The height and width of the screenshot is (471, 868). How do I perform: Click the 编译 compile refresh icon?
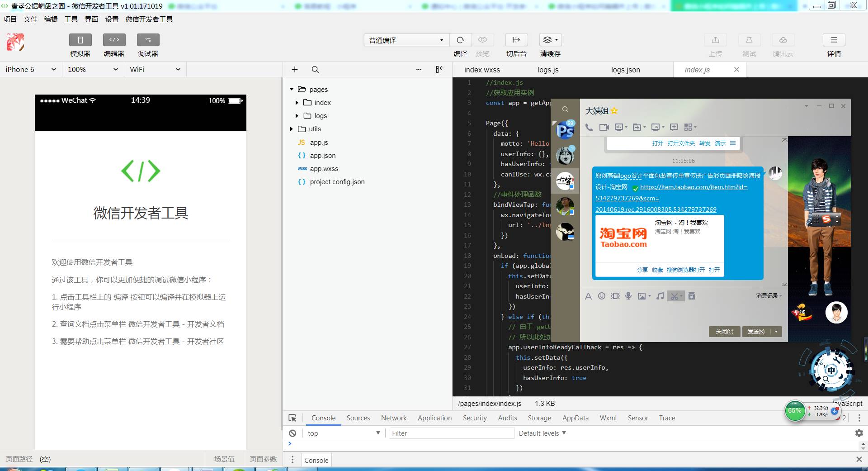coord(460,40)
